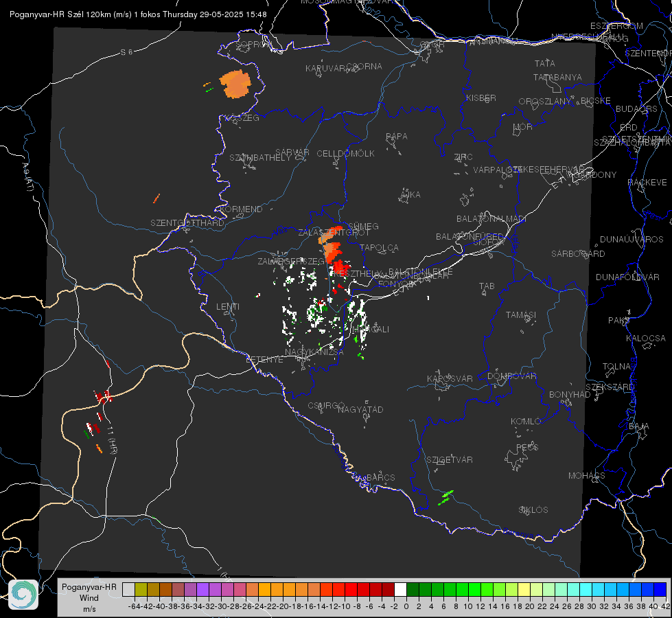672x618 pixels.
Task: Click the MOHÁCS city label
Action: [x=586, y=476]
